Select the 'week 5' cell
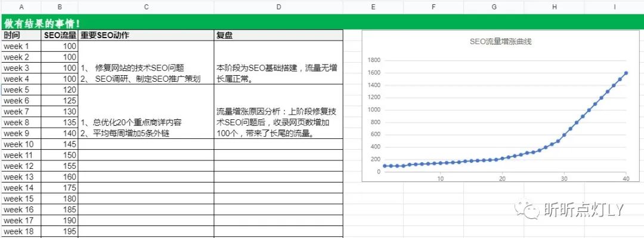Screen dimensions: 644x238 click(x=21, y=90)
